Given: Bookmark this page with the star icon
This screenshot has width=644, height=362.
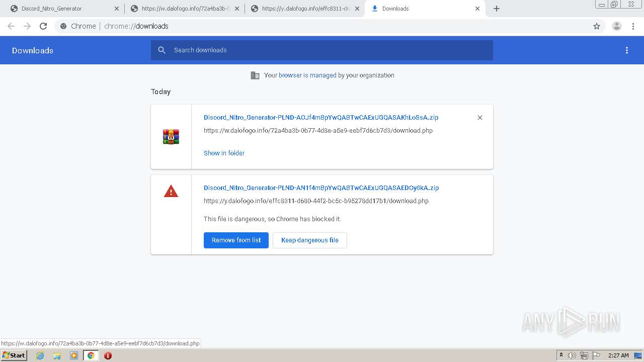Looking at the screenshot, I should pos(597,26).
